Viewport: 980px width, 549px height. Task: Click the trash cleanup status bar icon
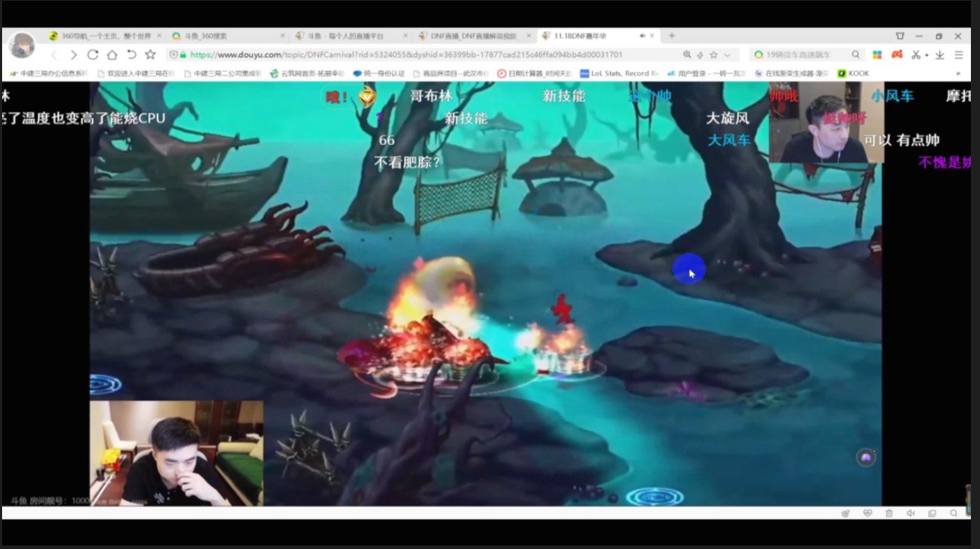(x=888, y=513)
